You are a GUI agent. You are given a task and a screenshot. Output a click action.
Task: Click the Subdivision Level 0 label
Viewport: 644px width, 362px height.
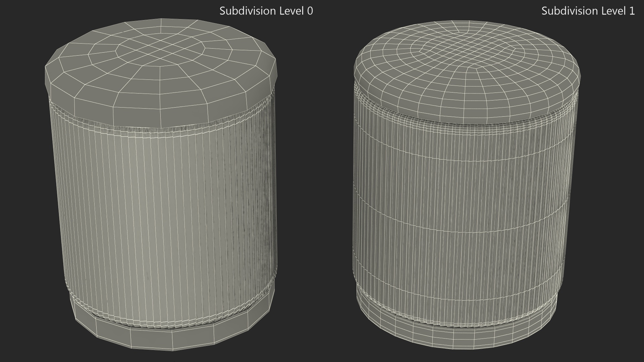(266, 11)
